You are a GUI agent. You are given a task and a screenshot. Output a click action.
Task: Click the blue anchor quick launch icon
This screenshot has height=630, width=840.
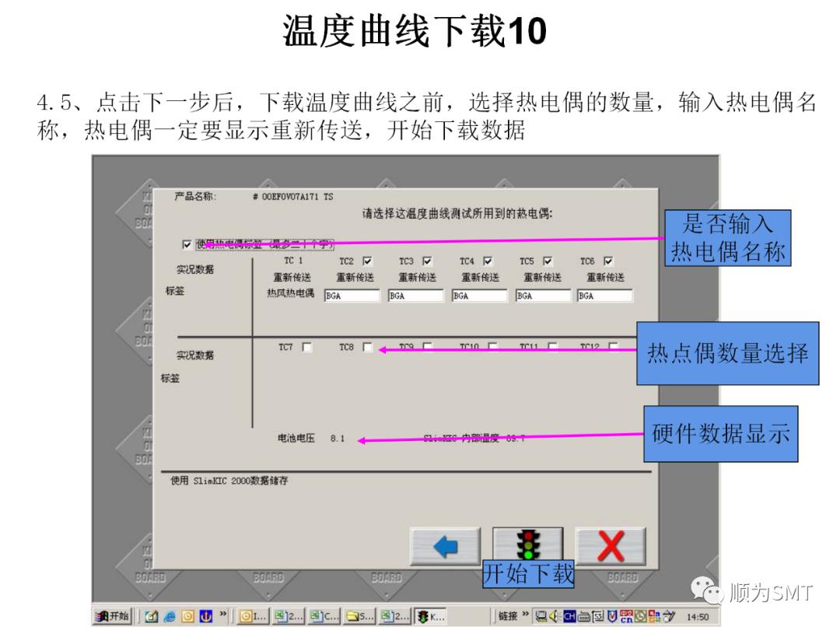tap(205, 617)
